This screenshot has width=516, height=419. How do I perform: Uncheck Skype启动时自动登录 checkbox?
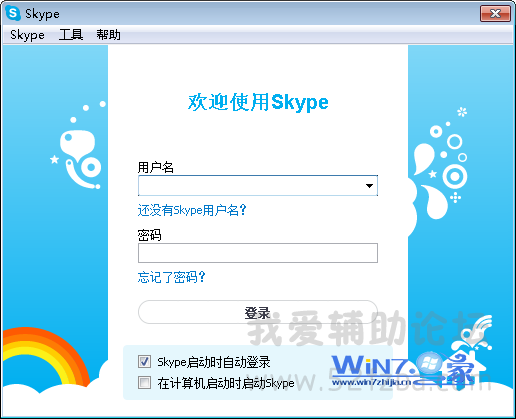tap(144, 362)
